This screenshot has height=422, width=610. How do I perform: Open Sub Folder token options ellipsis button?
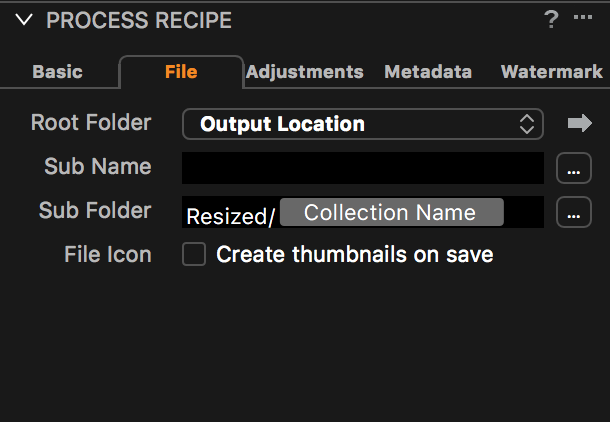(x=574, y=212)
